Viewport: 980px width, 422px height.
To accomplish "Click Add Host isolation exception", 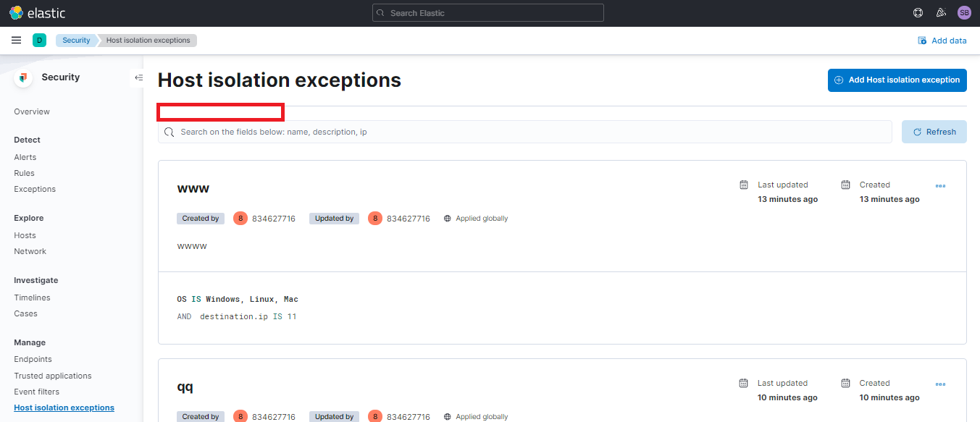I will 897,80.
